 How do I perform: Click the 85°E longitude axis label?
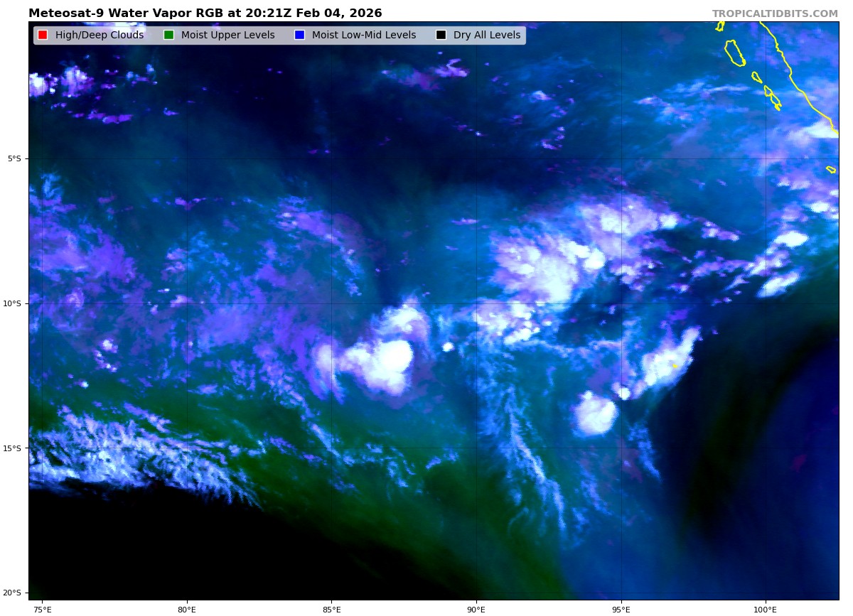pyautogui.click(x=331, y=609)
